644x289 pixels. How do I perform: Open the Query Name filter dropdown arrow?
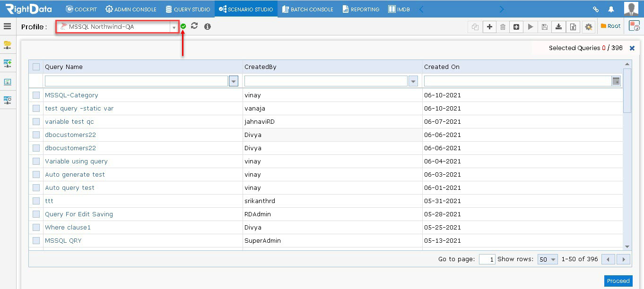click(x=234, y=81)
